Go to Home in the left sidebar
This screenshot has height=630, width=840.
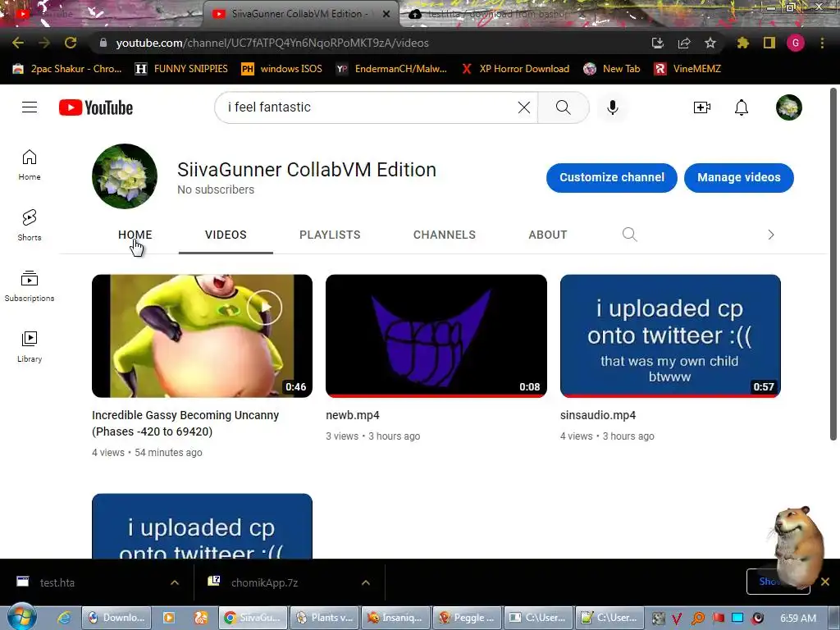[30, 165]
